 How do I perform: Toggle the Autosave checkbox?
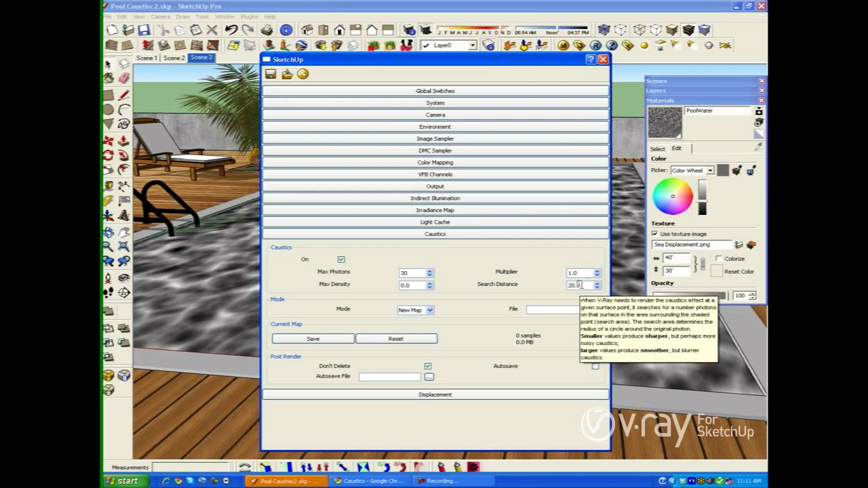pyautogui.click(x=595, y=366)
